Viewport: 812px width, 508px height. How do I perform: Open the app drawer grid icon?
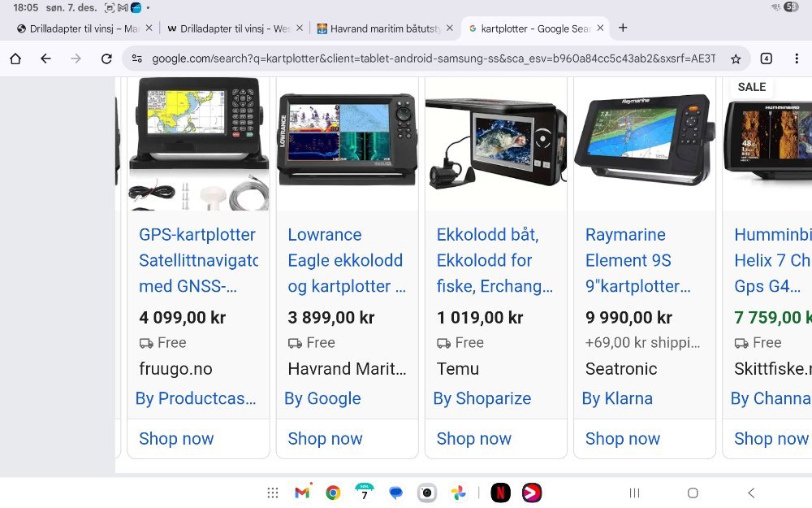273,493
